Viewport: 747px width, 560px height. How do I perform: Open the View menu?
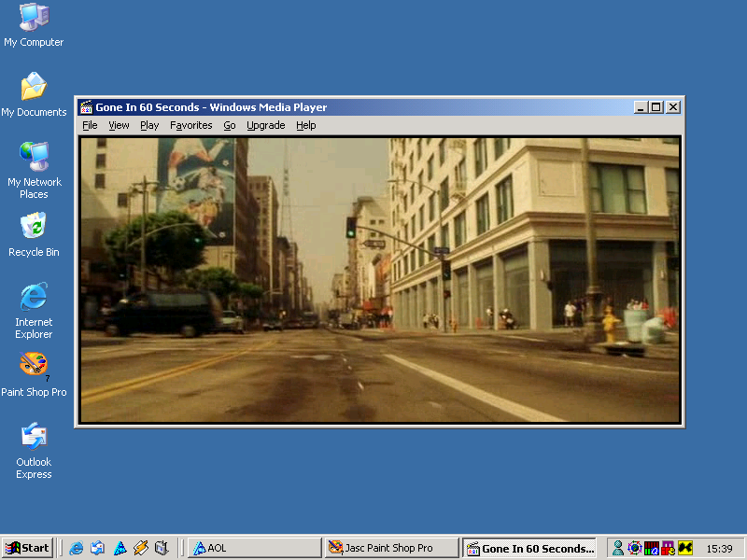point(119,125)
